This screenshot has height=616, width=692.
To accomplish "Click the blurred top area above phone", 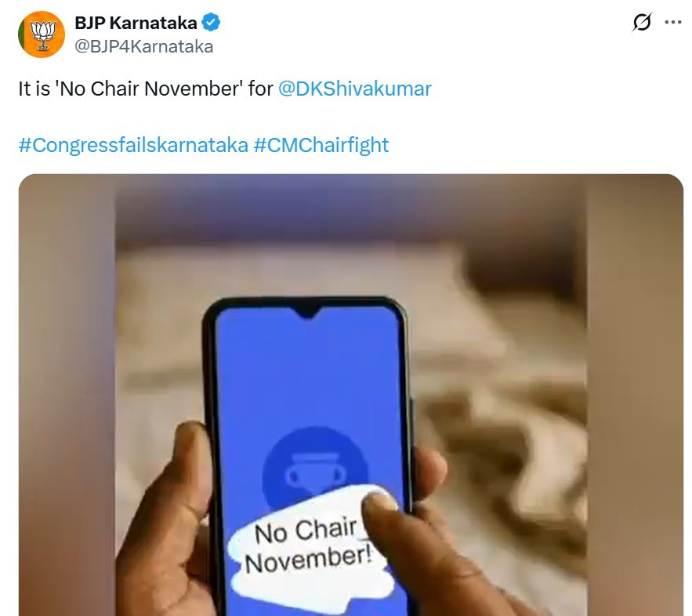I will tap(351, 208).
